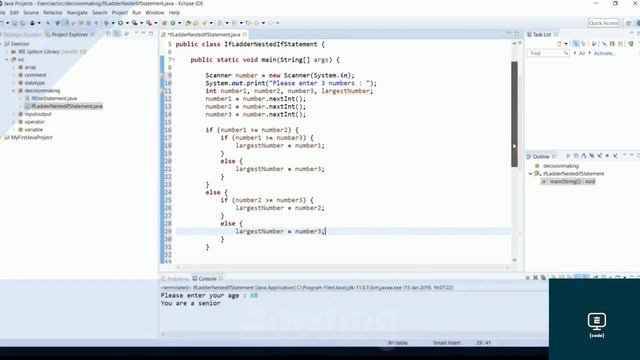The height and width of the screenshot is (360, 640).
Task: Click the Categorized icon in Task List toolbar
Action: pos(576,44)
